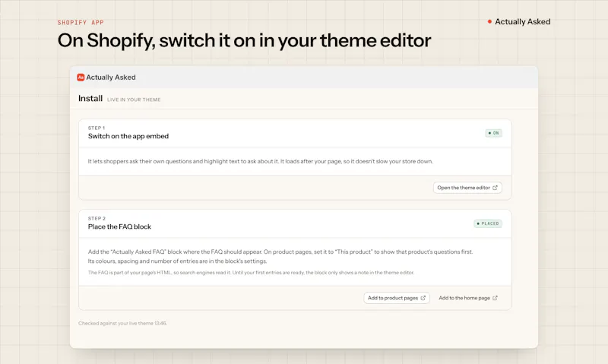
Task: Click the Live in your theme label
Action: tap(134, 100)
